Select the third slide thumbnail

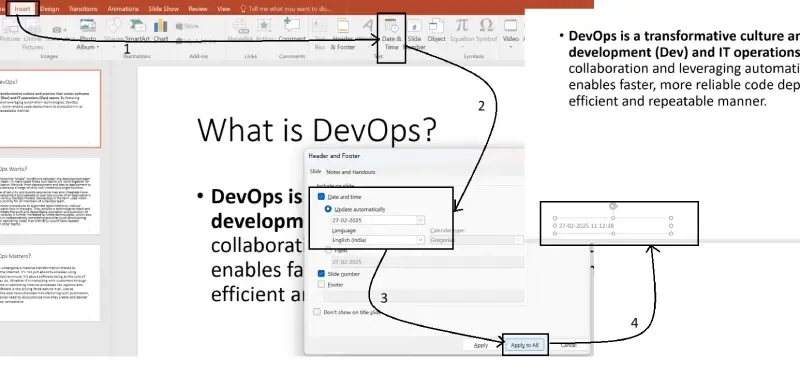click(50, 284)
